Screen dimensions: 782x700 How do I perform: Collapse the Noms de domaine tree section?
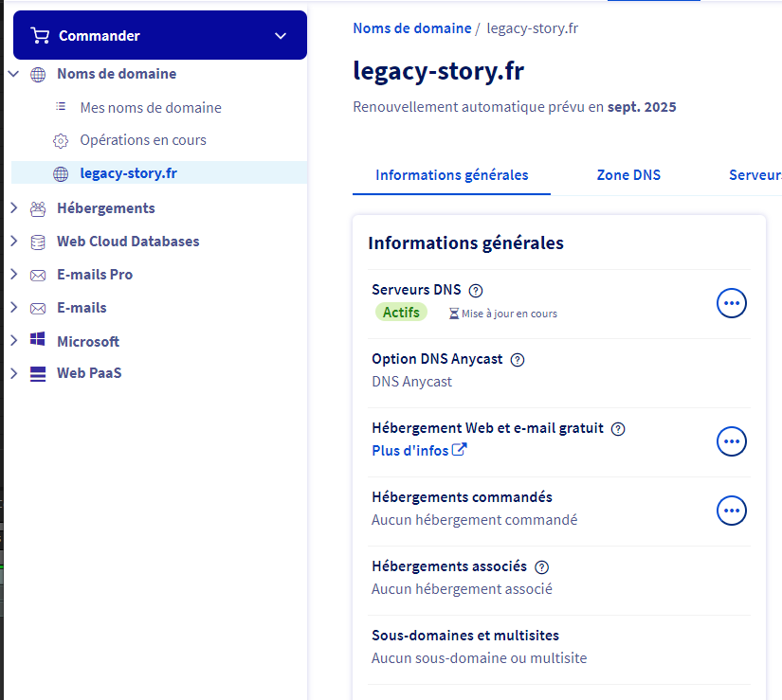point(13,74)
